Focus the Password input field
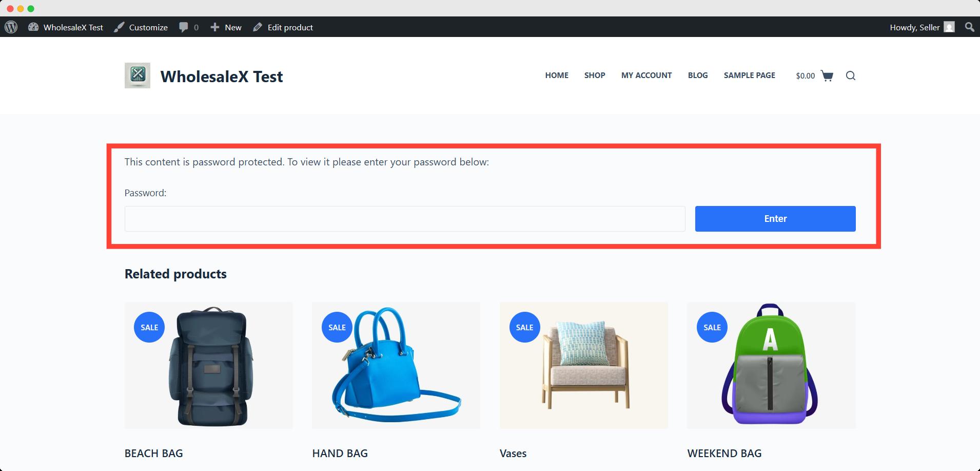The height and width of the screenshot is (471, 980). [x=405, y=219]
